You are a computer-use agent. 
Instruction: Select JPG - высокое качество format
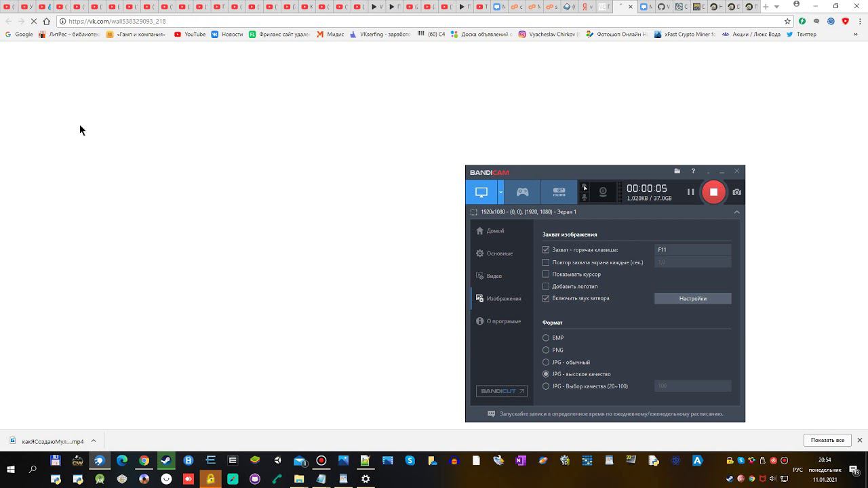click(x=546, y=374)
